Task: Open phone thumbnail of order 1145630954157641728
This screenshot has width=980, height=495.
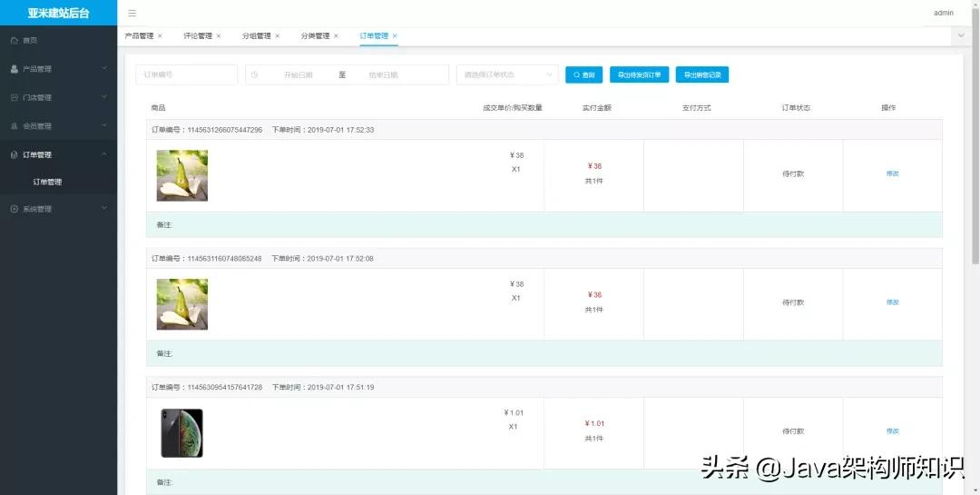Action: point(181,433)
